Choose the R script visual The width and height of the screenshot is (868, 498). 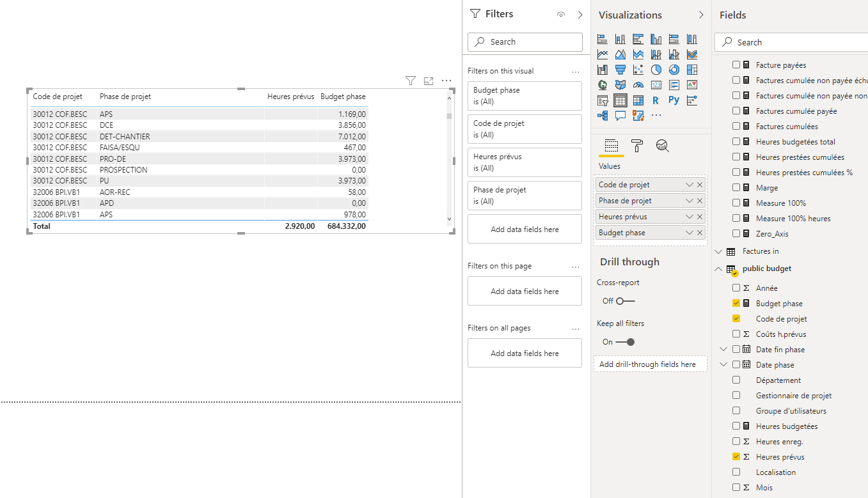656,100
